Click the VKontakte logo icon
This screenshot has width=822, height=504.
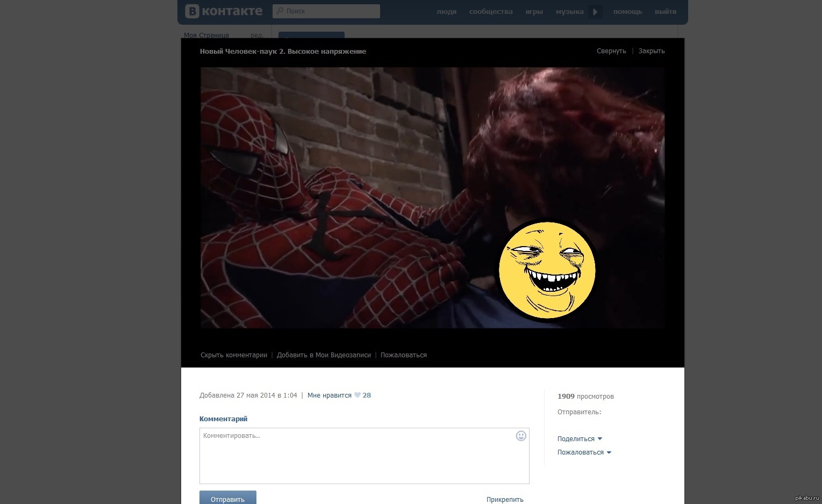click(x=192, y=11)
